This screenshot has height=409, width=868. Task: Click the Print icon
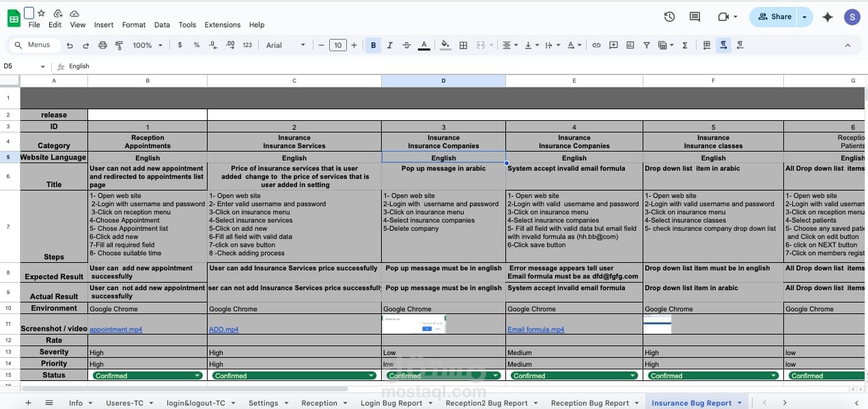click(x=102, y=45)
